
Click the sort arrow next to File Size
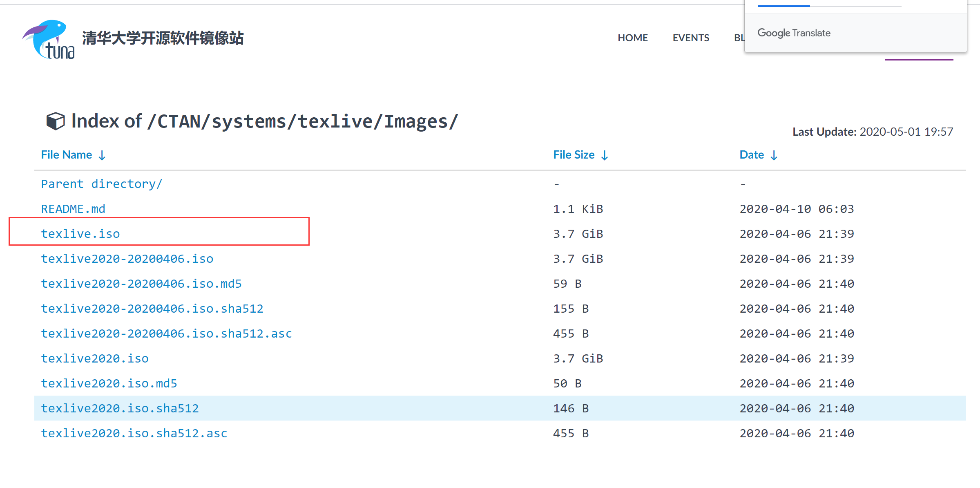(x=605, y=155)
